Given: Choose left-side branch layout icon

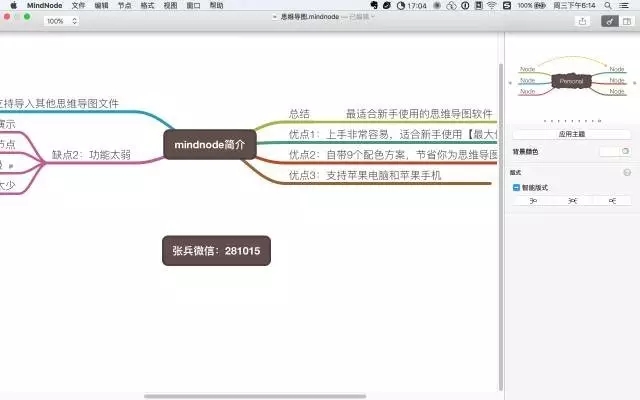Looking at the screenshot, I should (533, 201).
